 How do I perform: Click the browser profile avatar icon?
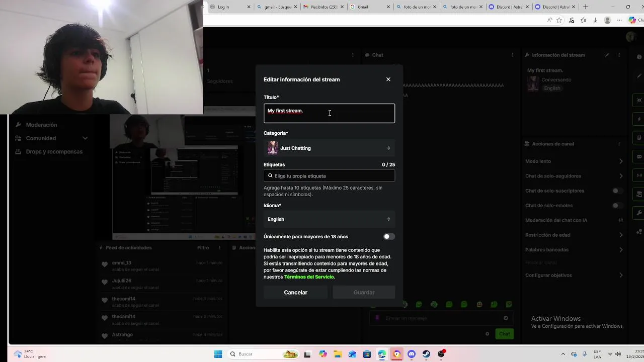607,21
